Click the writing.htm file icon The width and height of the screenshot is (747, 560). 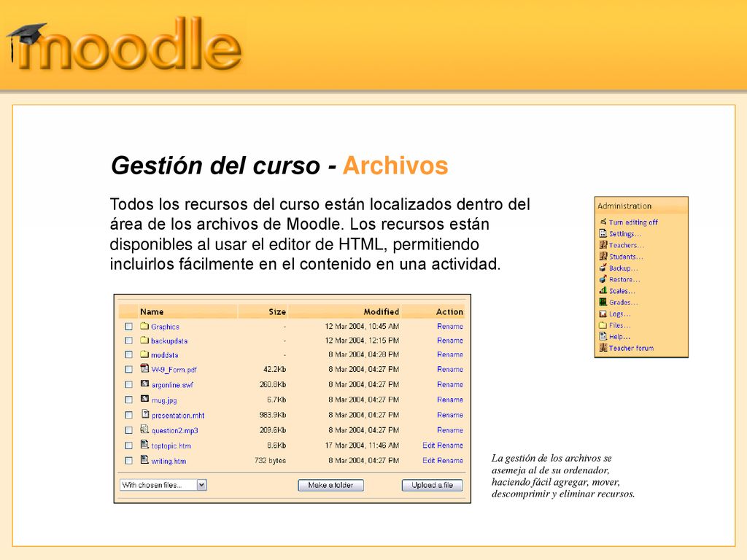145,460
